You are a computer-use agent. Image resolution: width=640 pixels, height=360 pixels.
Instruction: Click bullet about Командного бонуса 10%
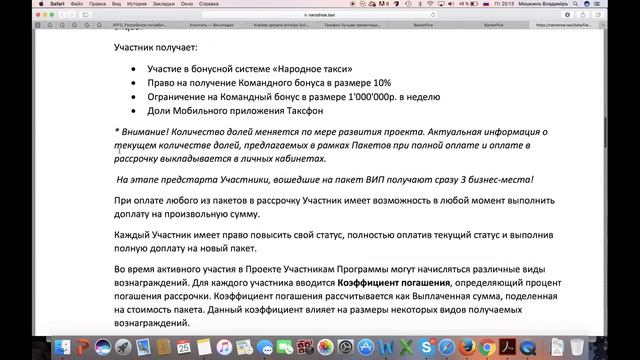[x=269, y=83]
